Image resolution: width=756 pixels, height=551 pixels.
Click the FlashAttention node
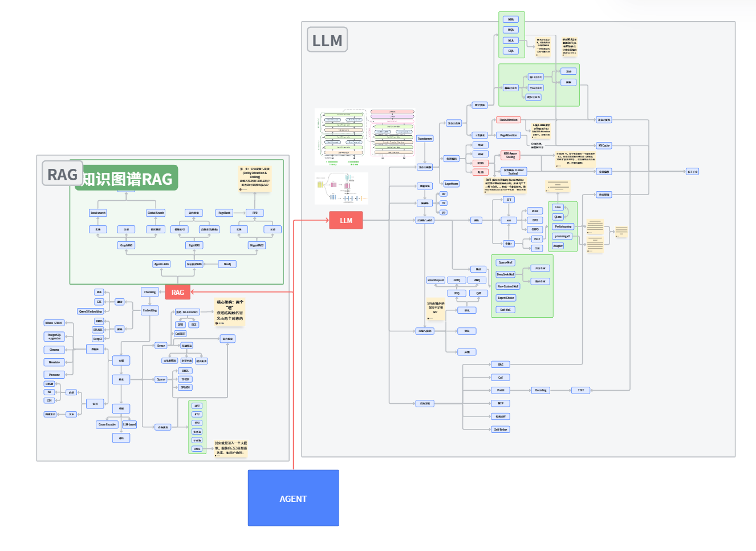pos(508,120)
